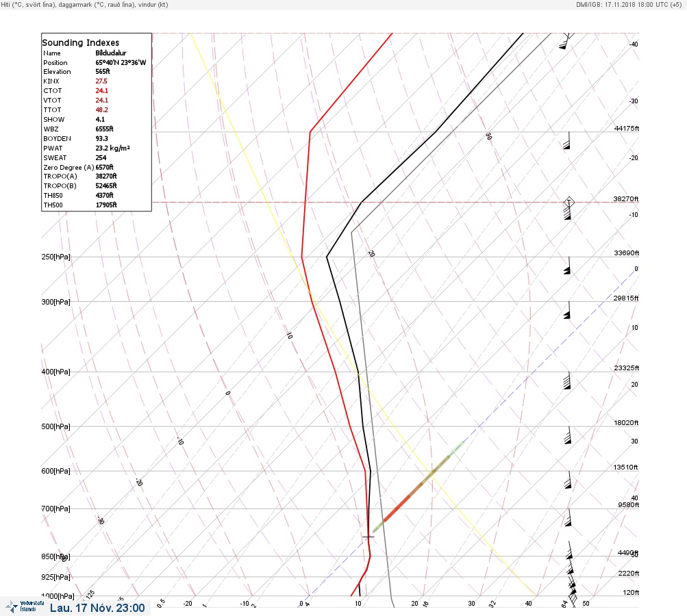Click the "Sounding Indexes" title

[x=81, y=42]
